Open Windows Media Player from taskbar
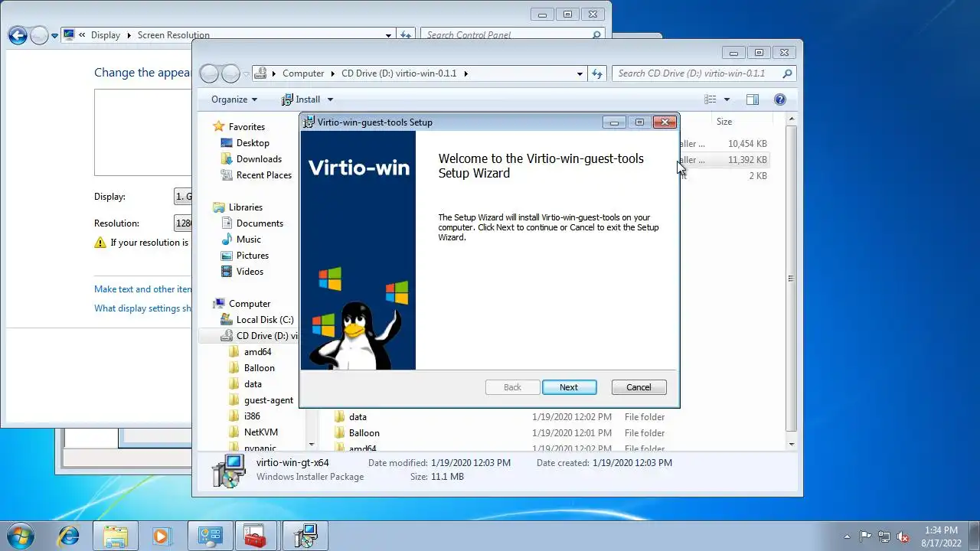 [x=162, y=536]
